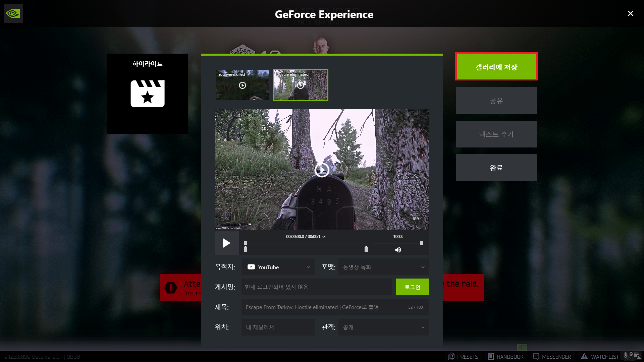Expand the 관객 audience dropdown
644x362 pixels.
pyautogui.click(x=384, y=327)
